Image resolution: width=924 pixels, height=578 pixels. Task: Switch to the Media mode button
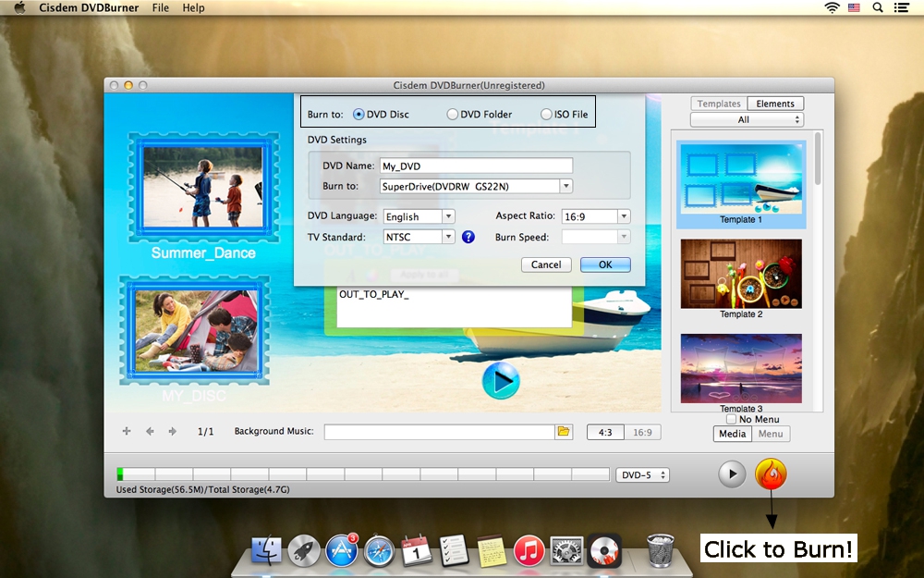733,434
